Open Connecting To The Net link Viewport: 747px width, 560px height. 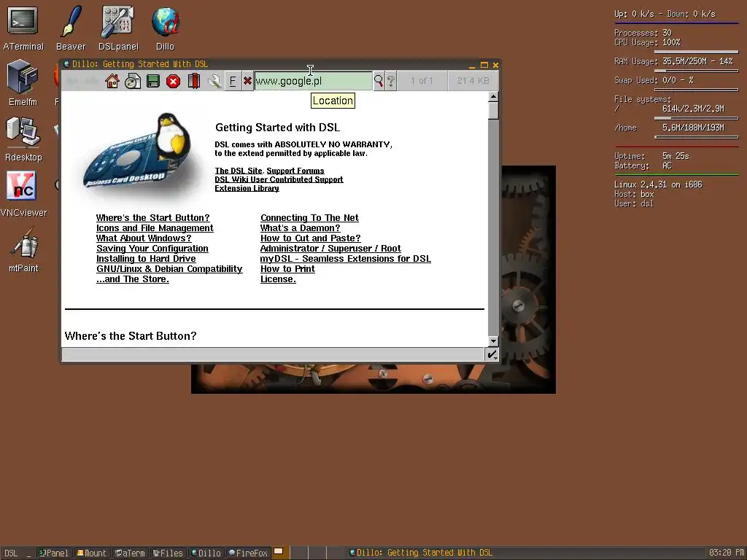pos(309,217)
